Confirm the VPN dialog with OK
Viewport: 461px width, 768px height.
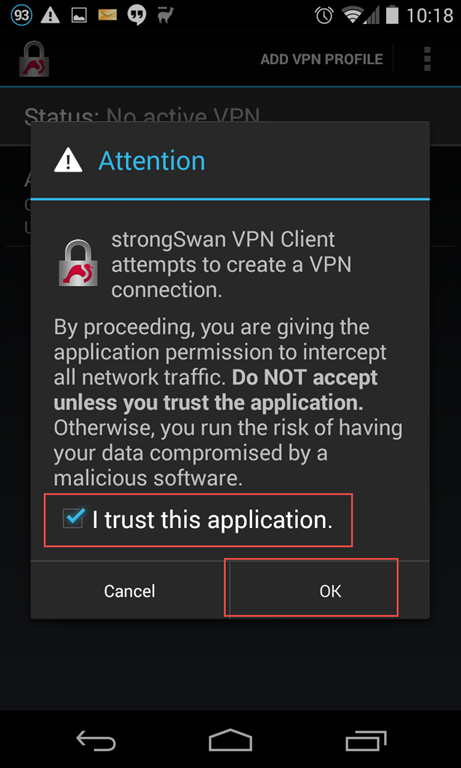click(x=330, y=591)
